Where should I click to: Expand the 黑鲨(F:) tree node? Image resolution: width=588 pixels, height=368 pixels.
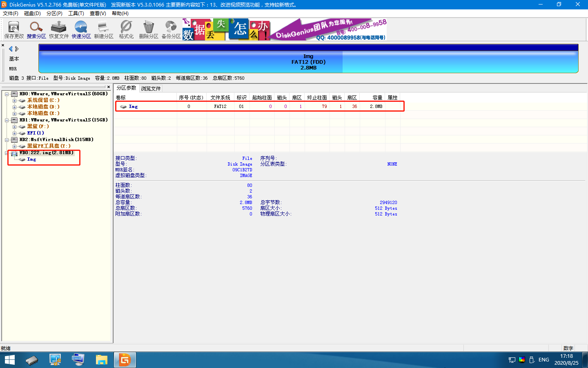14,127
